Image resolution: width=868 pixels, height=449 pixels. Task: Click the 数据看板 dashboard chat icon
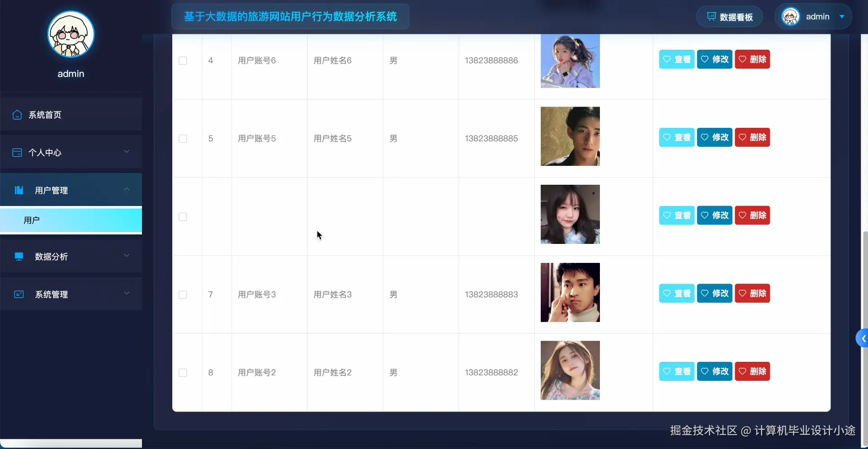[x=711, y=17]
